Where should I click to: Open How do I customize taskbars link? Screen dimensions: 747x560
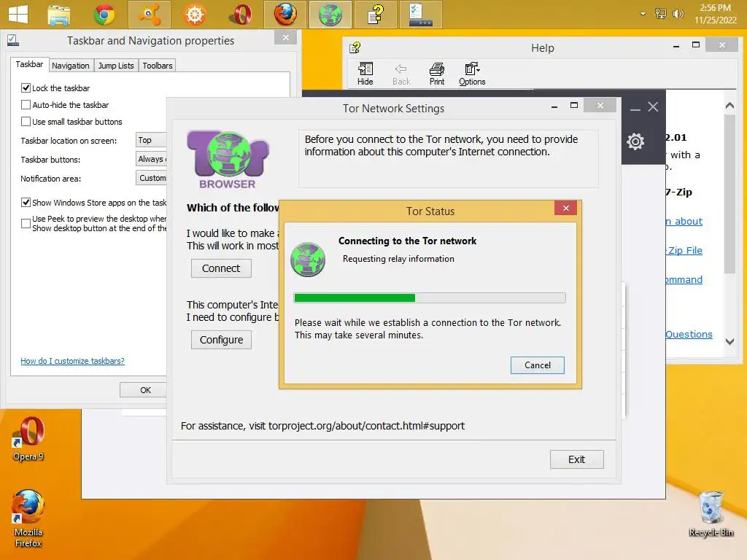pos(72,361)
